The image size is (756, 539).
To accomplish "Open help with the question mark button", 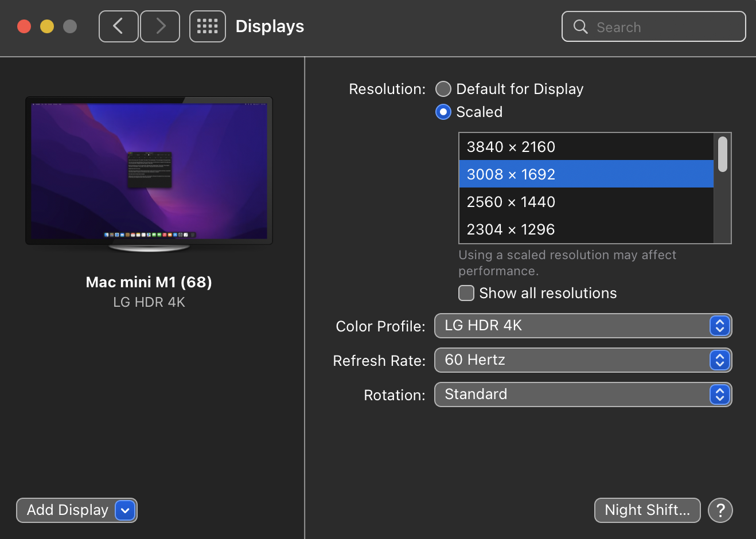I will [720, 510].
